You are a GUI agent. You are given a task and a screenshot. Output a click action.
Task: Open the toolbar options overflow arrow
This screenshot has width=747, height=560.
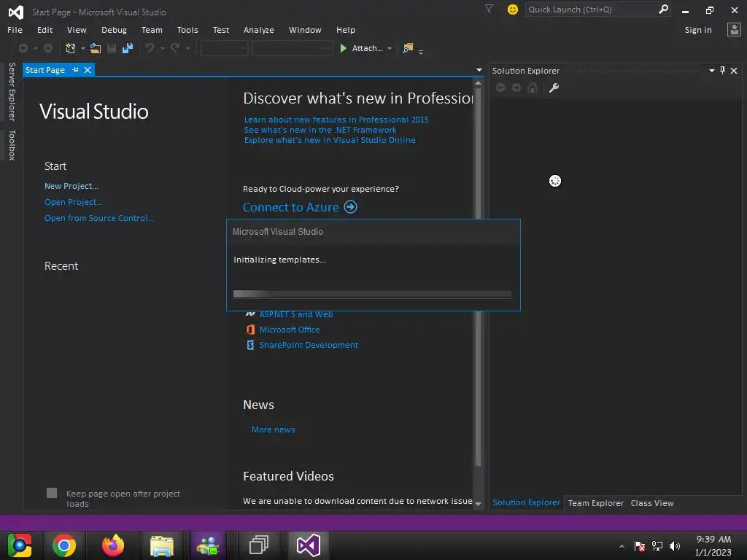[x=421, y=52]
